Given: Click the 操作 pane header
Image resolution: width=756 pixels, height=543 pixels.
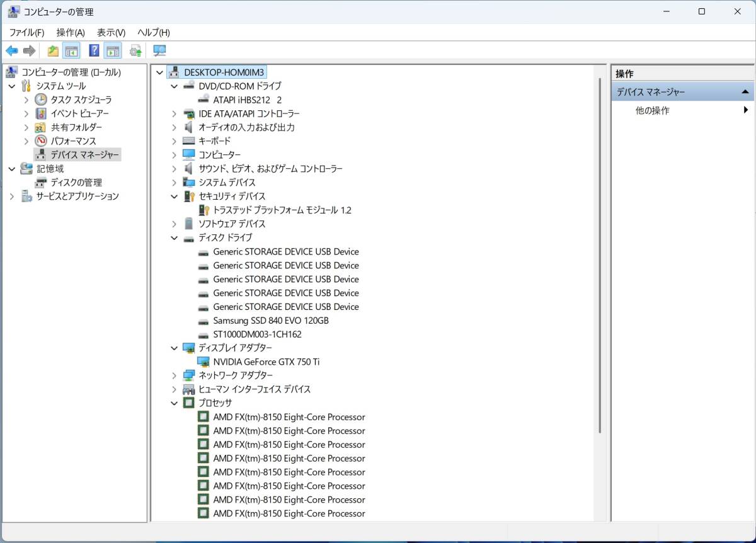Looking at the screenshot, I should pyautogui.click(x=683, y=74).
